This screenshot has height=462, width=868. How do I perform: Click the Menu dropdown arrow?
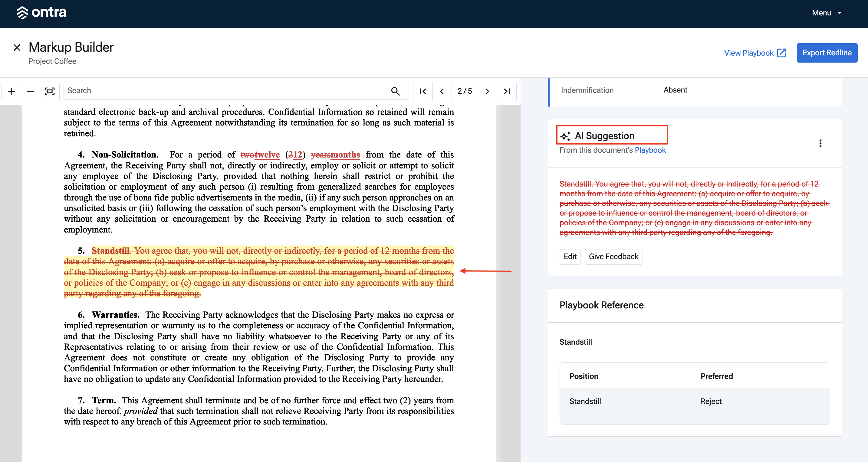click(x=840, y=13)
